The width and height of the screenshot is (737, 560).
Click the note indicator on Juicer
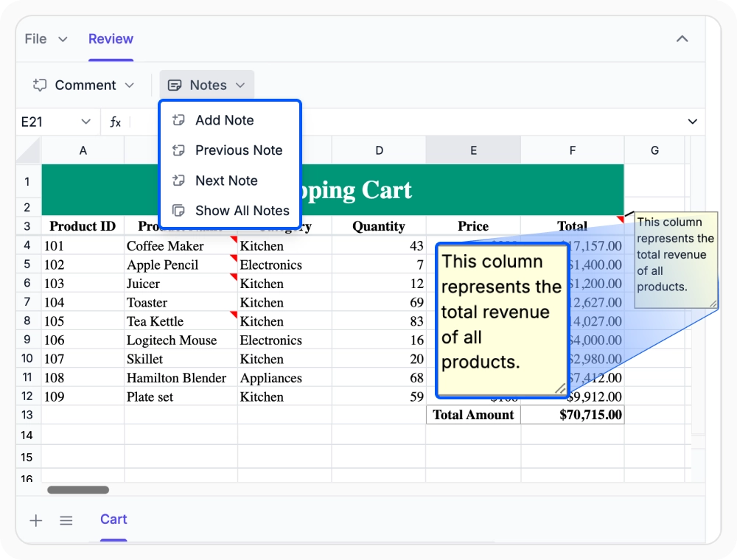[x=234, y=277]
